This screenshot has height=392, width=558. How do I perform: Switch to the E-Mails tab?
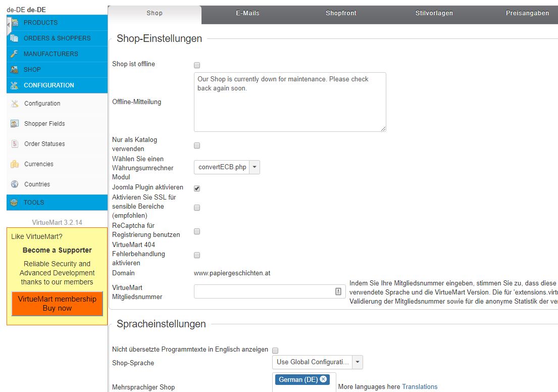click(x=247, y=13)
